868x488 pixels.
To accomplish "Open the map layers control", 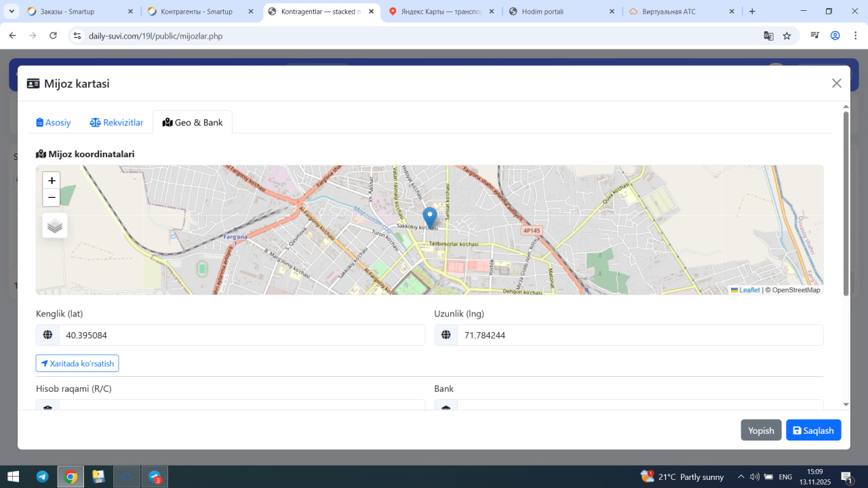I will point(55,226).
